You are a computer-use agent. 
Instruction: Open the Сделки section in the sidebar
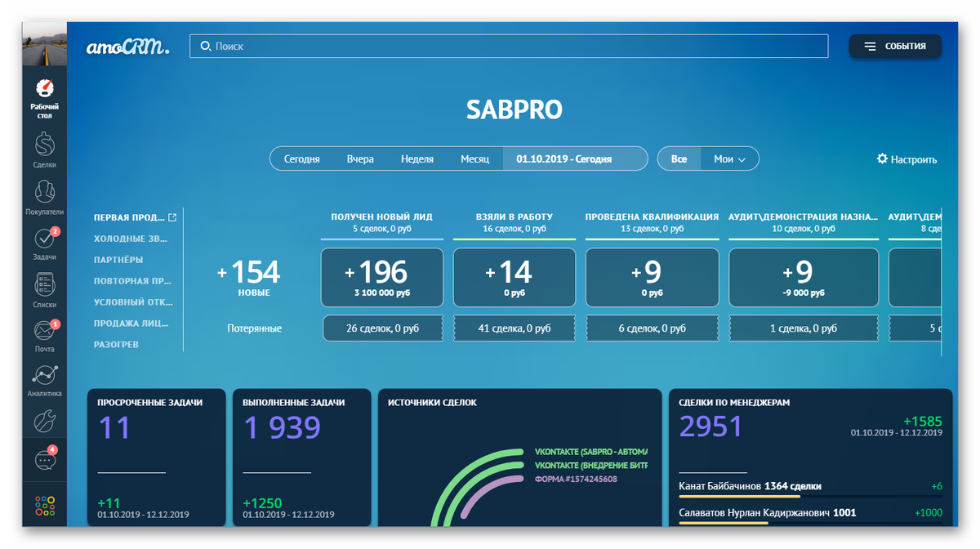44,150
